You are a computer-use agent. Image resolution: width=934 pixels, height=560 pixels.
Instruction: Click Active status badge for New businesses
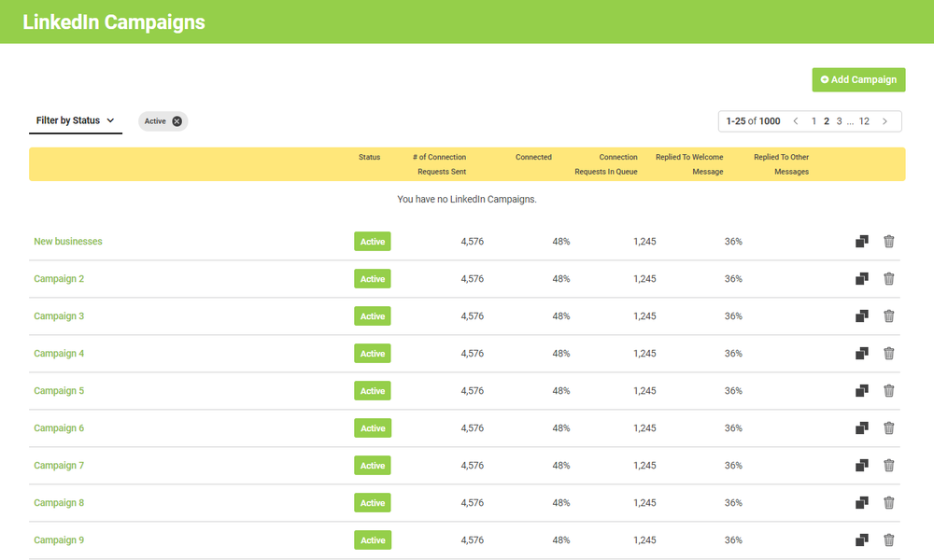[x=373, y=241]
